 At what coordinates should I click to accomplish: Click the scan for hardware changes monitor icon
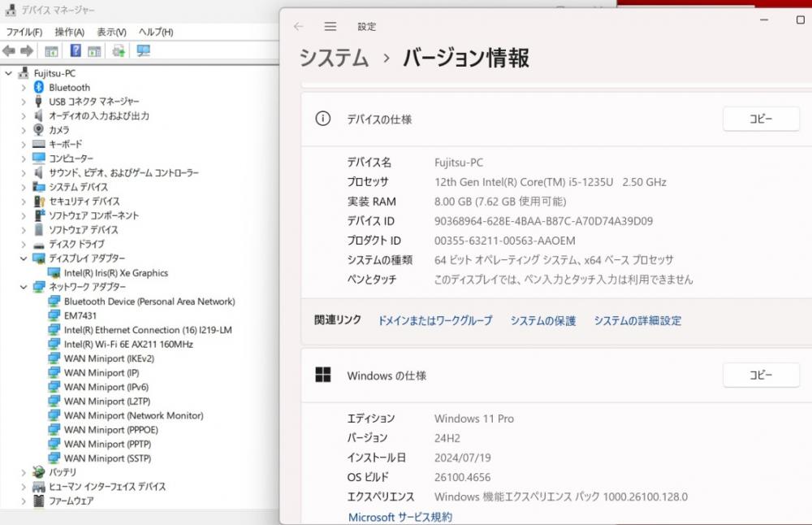pyautogui.click(x=143, y=50)
